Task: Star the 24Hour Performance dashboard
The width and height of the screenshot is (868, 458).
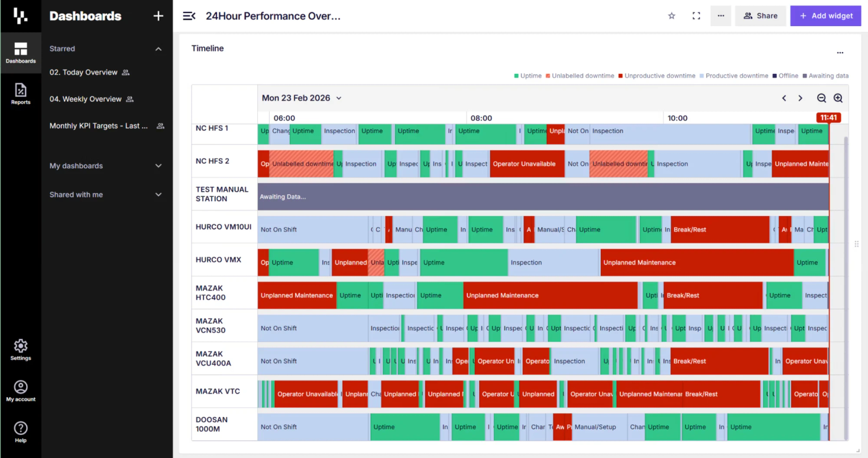Action: 671,16
